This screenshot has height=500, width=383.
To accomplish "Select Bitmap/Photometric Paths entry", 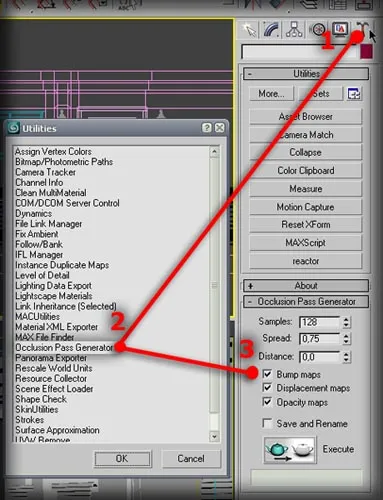I will pyautogui.click(x=64, y=162).
